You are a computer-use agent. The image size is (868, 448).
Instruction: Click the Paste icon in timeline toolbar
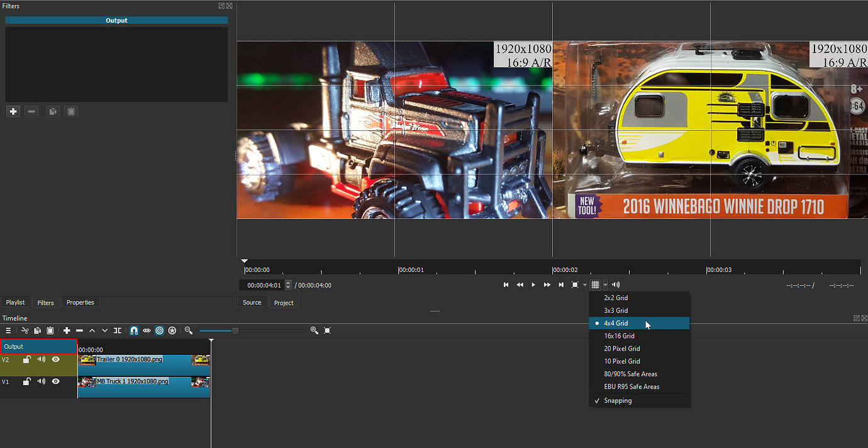click(50, 330)
